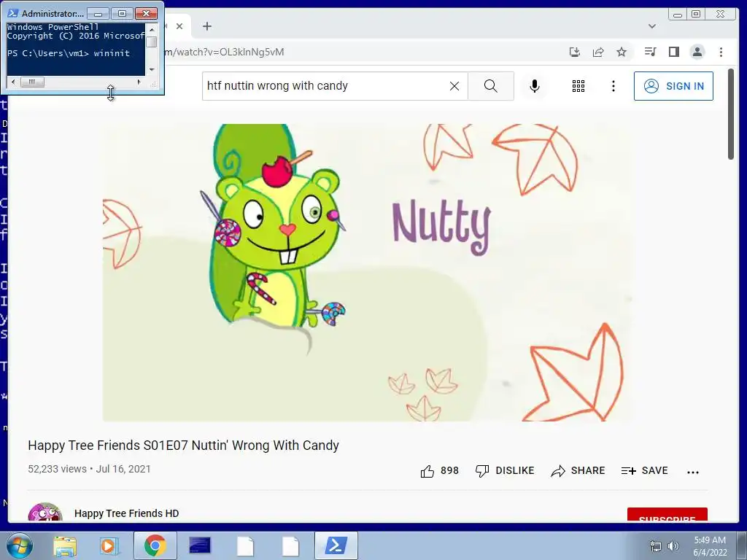
Task: Click PowerShell horizontal scrollbar thumb
Action: coord(32,82)
